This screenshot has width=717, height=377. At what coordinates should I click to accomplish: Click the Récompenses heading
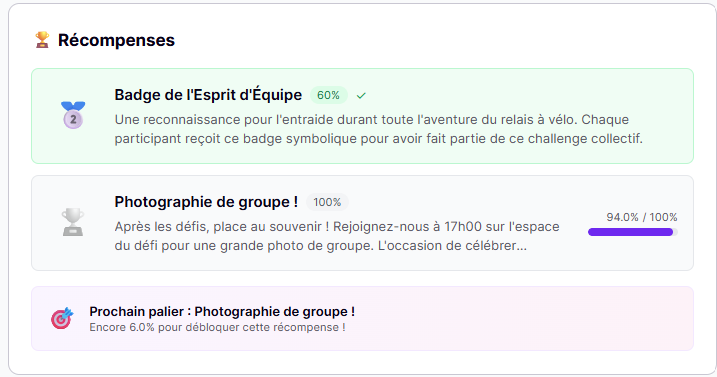tap(116, 40)
